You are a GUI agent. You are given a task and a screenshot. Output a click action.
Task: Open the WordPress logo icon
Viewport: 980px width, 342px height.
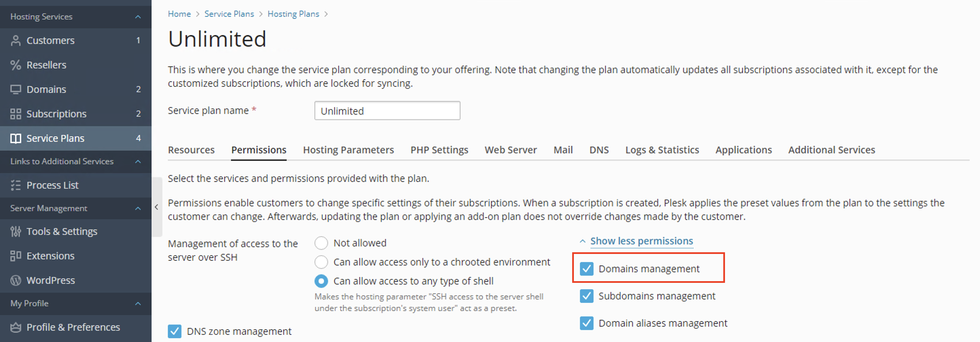click(x=16, y=280)
